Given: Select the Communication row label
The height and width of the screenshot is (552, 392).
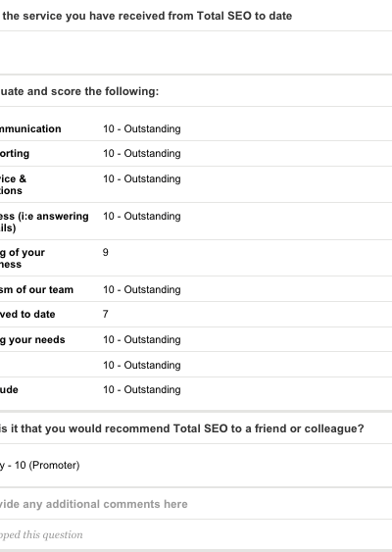Looking at the screenshot, I should tap(30, 128).
